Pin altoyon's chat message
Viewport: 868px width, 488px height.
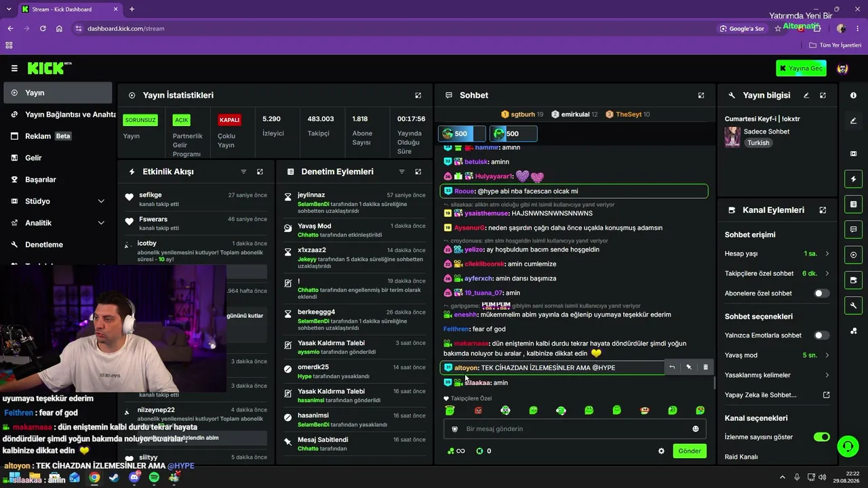point(689,367)
